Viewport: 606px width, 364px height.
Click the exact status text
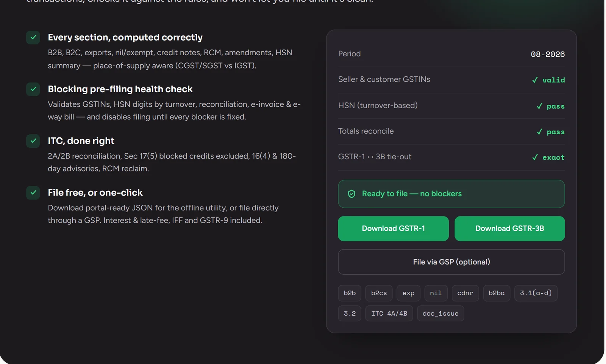[553, 157]
